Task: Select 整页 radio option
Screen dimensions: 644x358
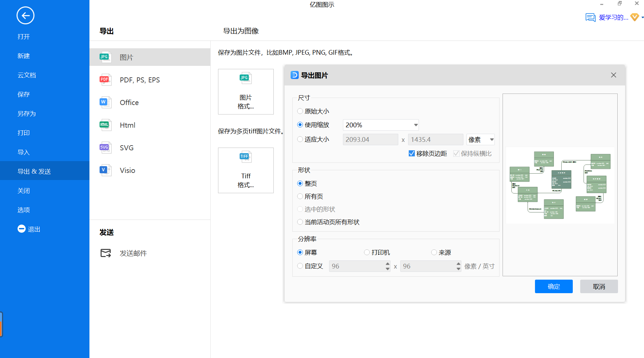Action: pyautogui.click(x=300, y=183)
